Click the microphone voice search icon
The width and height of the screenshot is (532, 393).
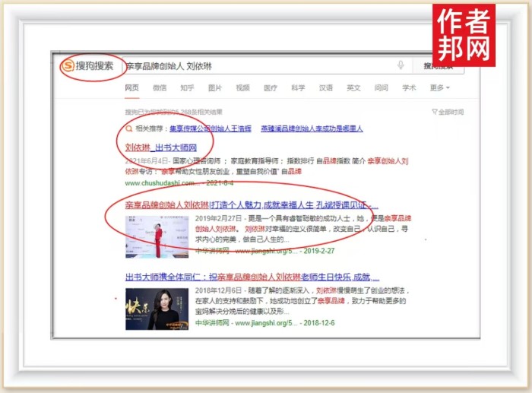point(401,66)
